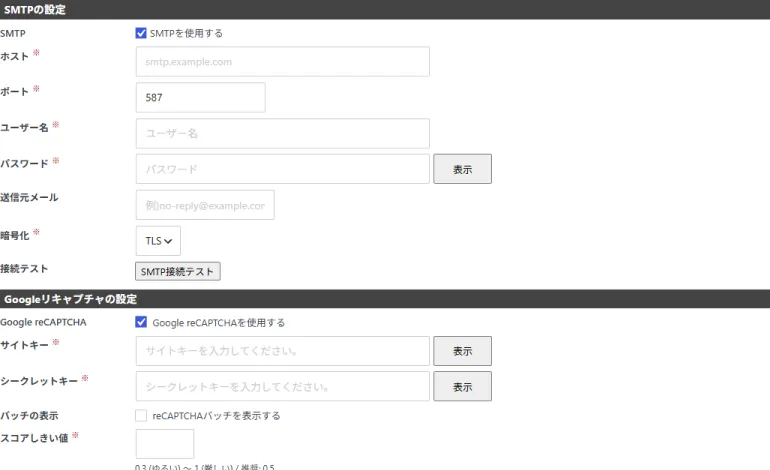Reveal the シークレットキー with 表示 button
The width and height of the screenshot is (770, 470).
(x=462, y=386)
